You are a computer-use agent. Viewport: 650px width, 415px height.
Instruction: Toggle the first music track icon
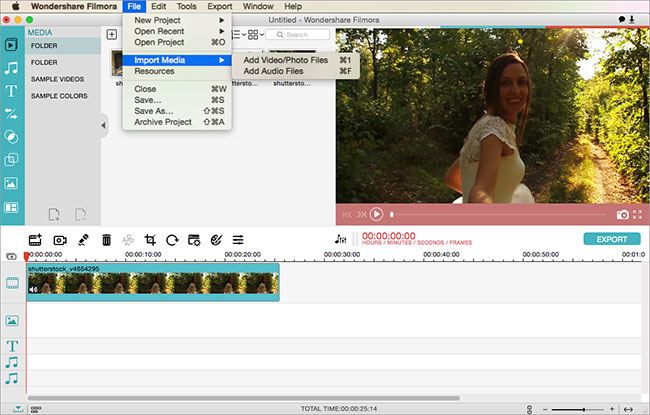(12, 362)
